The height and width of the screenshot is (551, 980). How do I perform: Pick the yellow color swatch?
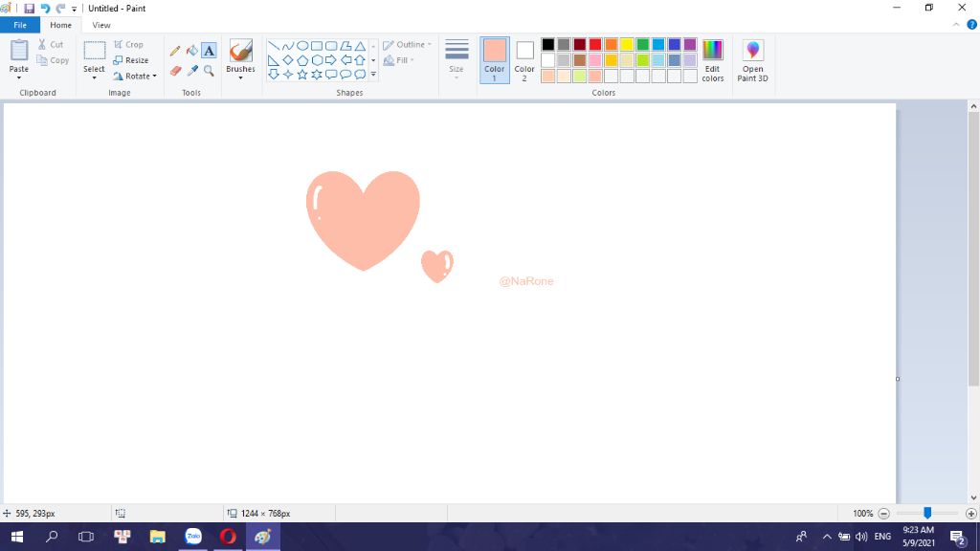point(627,44)
